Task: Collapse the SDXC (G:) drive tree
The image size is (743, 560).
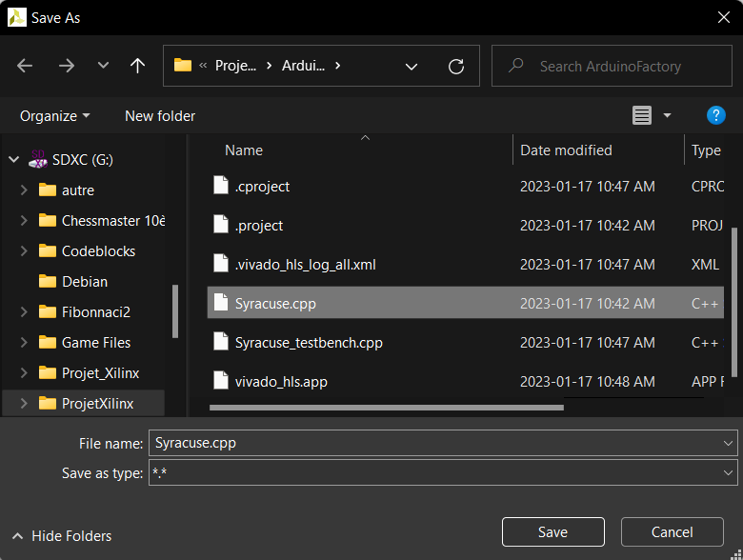Action: click(13, 160)
